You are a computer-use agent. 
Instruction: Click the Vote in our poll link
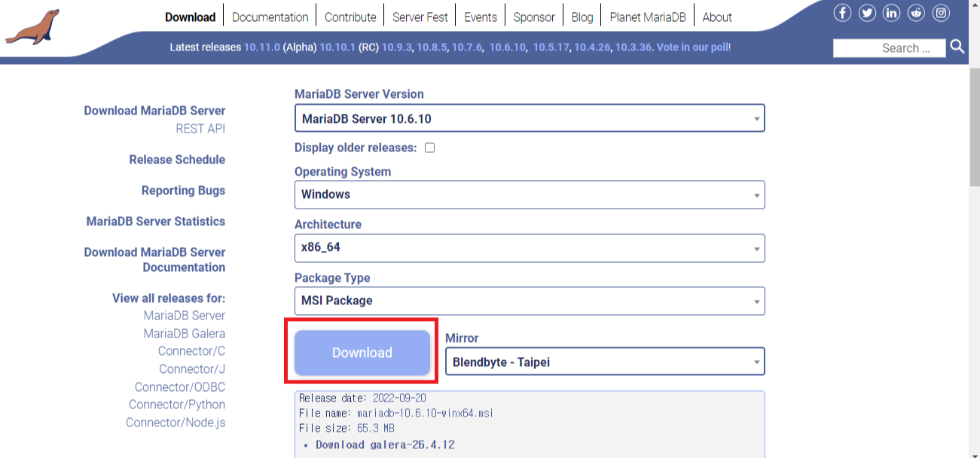(692, 47)
